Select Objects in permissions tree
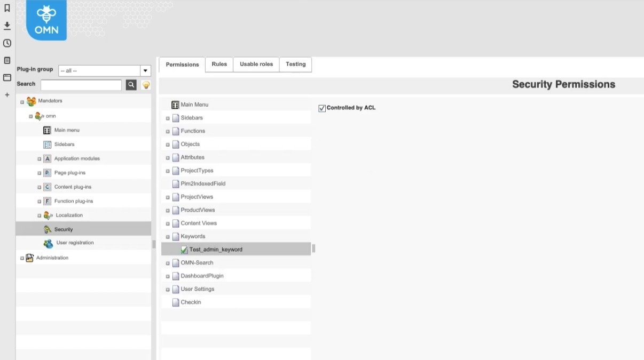The image size is (644, 360). (x=190, y=144)
